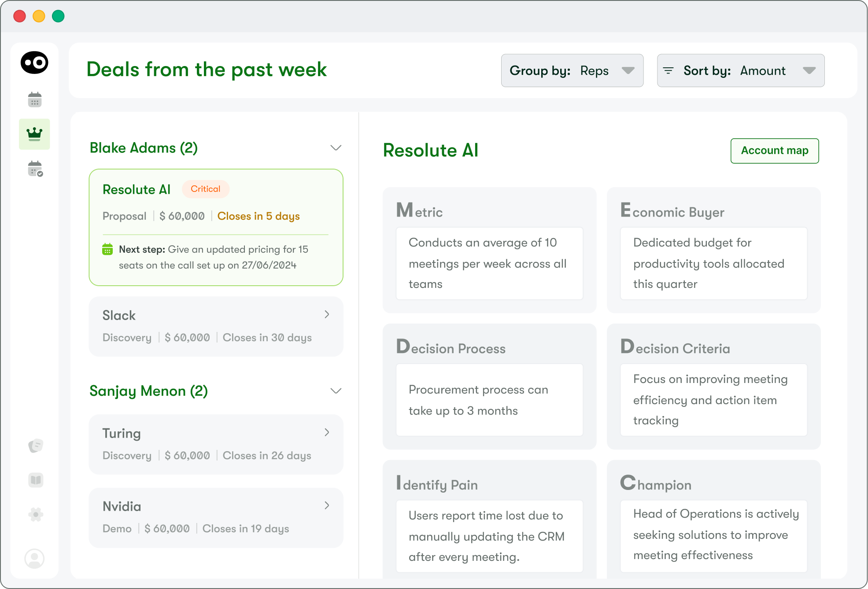The width and height of the screenshot is (868, 589).
Task: Click the Account map button
Action: [775, 151]
